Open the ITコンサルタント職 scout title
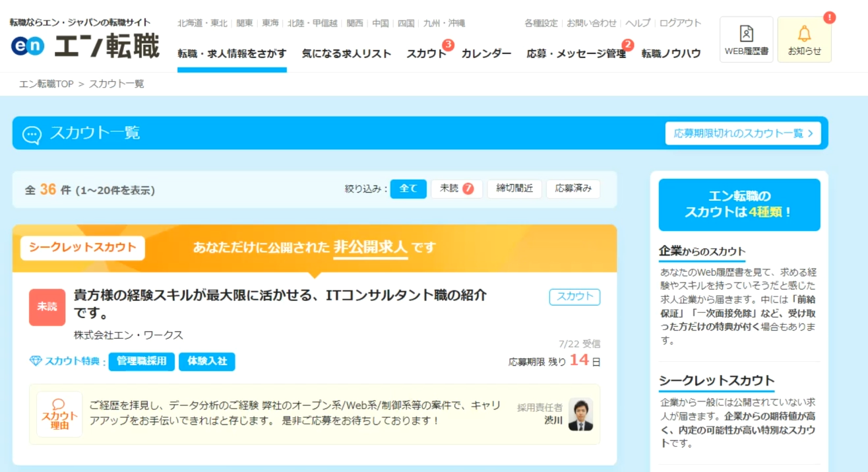Image resolution: width=868 pixels, height=472 pixels. pos(280,304)
